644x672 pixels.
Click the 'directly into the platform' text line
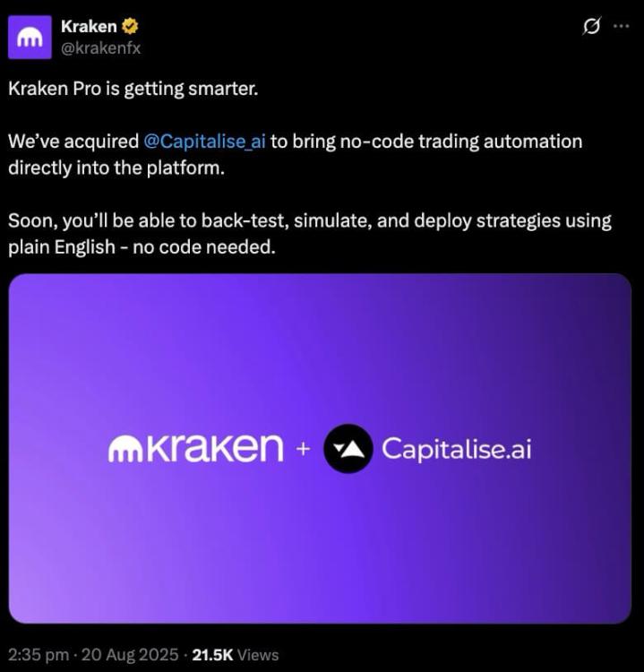click(116, 168)
